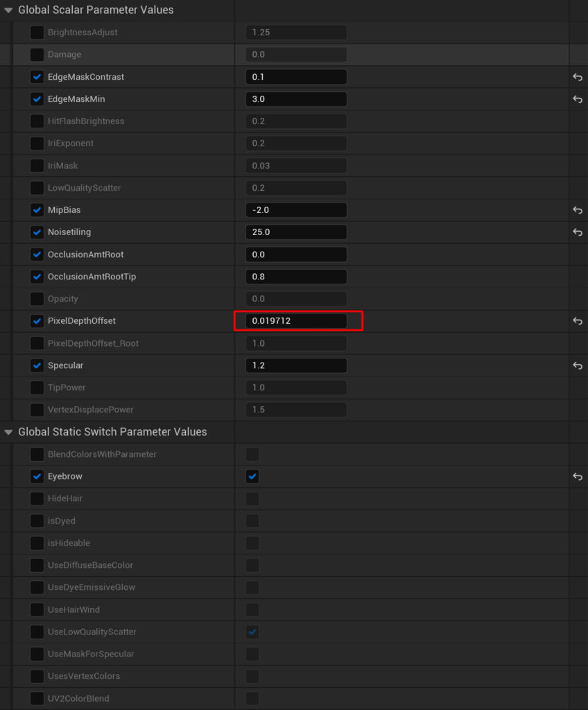Collapse Global Scalar Parameter Values section

pos(8,10)
